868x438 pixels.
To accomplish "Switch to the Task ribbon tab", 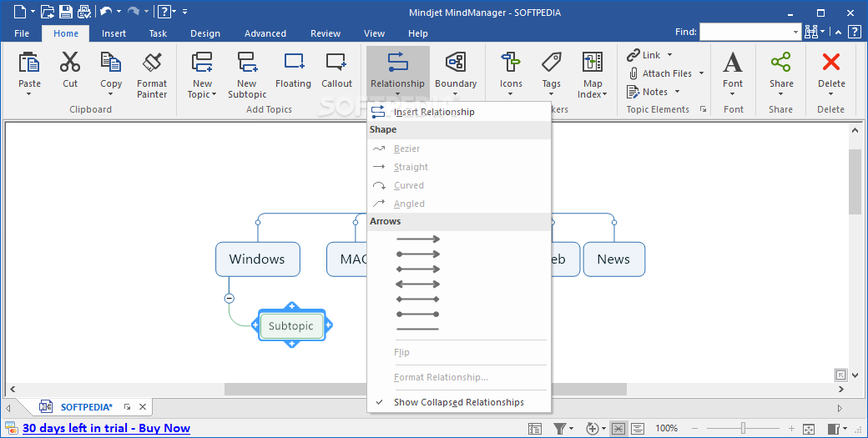I will [x=158, y=33].
